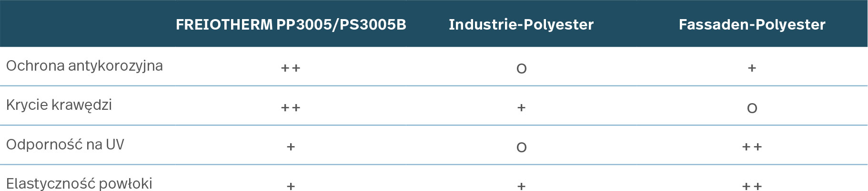Click Industrie-Polyester rating for Krycie krawędzi
The width and height of the screenshot is (868, 191).
tap(521, 108)
